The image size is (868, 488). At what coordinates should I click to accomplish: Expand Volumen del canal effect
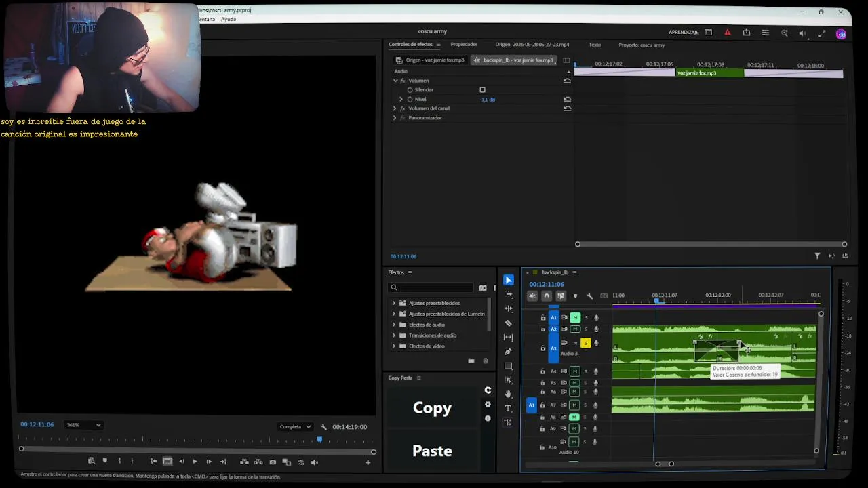tap(395, 108)
